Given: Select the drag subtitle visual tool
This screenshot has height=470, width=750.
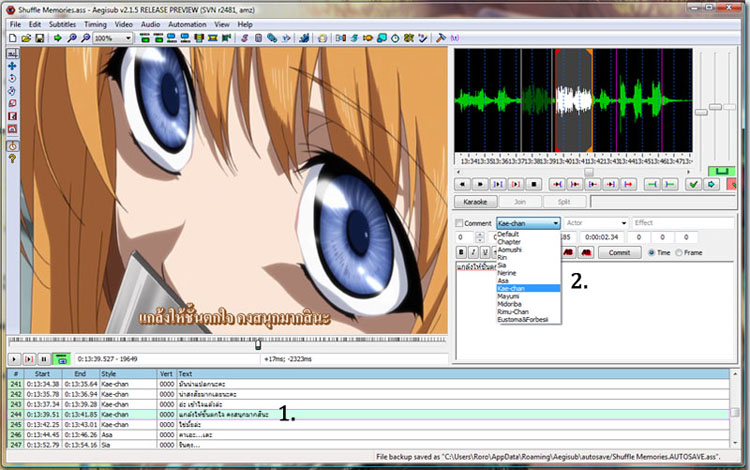Looking at the screenshot, I should 11,64.
